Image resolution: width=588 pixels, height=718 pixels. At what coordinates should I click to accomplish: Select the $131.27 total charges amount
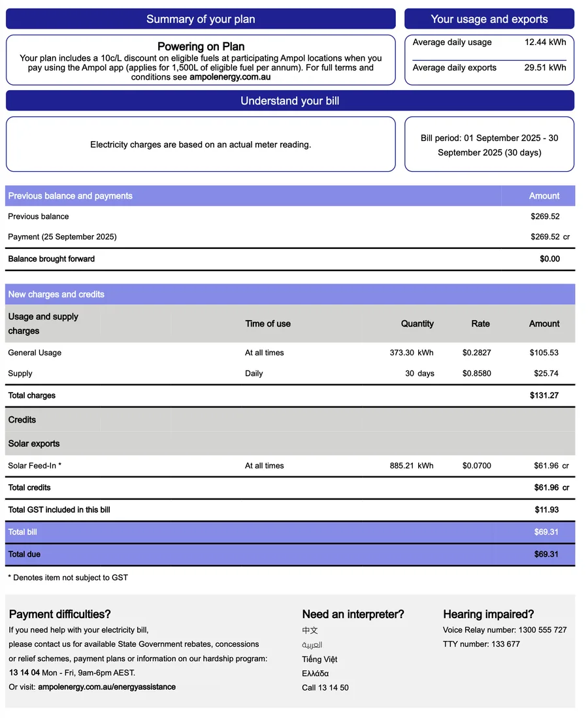pyautogui.click(x=544, y=395)
